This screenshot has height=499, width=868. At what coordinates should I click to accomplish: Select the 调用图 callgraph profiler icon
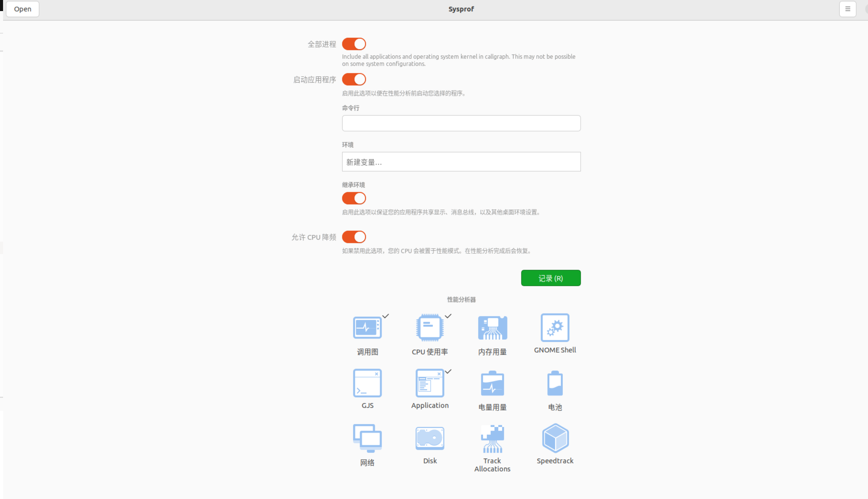pos(367,327)
